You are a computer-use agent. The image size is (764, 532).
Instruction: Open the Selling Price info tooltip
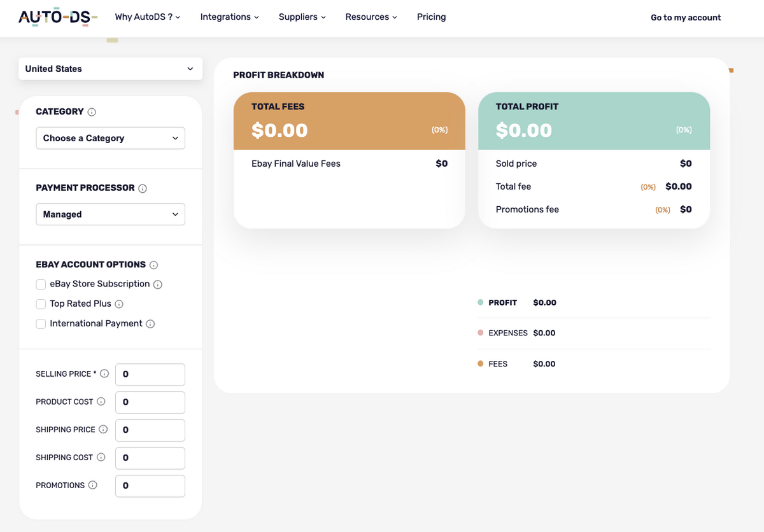pos(104,374)
